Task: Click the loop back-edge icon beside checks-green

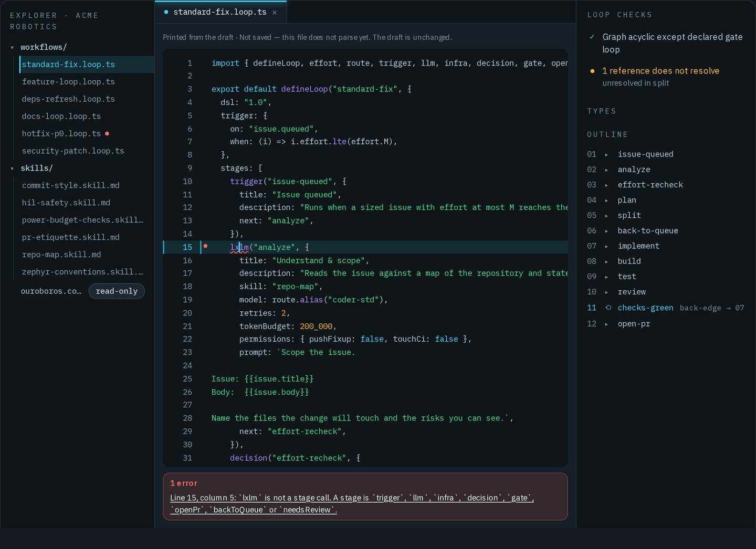Action: coord(608,308)
